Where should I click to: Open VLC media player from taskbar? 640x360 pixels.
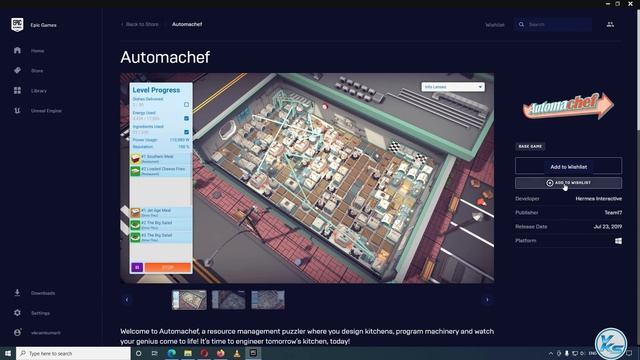[x=237, y=353]
